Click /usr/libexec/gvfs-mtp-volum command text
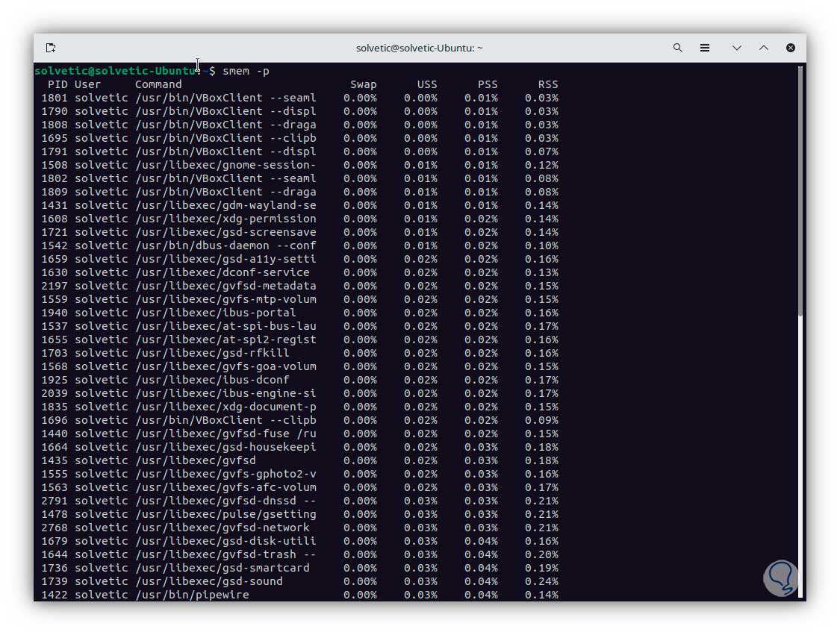The height and width of the screenshot is (635, 840). click(x=225, y=299)
